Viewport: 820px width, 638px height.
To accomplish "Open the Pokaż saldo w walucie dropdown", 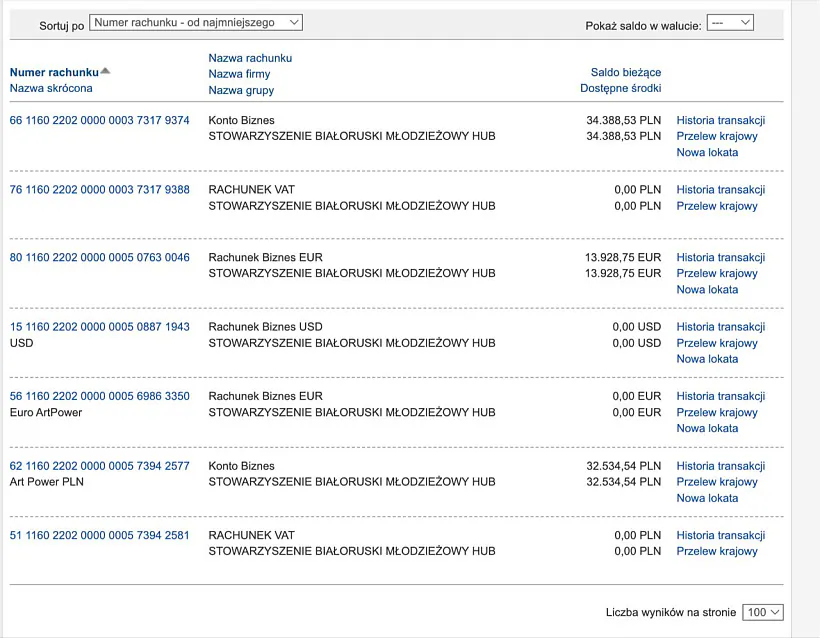I will (729, 23).
